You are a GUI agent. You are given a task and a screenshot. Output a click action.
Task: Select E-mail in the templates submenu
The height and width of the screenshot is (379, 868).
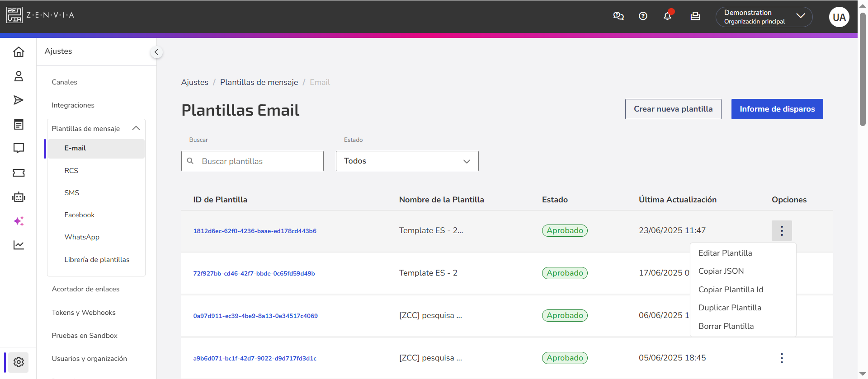coord(96,148)
